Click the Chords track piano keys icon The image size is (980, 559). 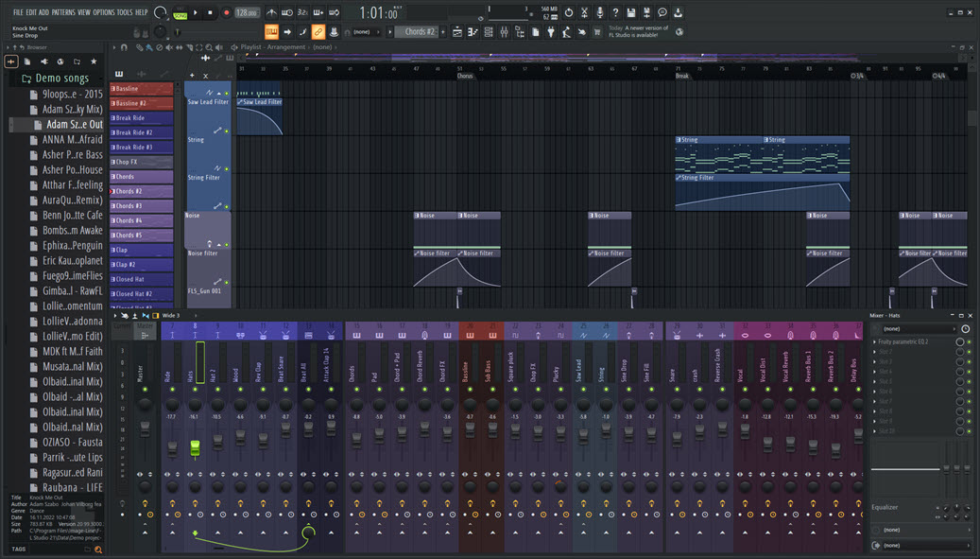pyautogui.click(x=356, y=336)
